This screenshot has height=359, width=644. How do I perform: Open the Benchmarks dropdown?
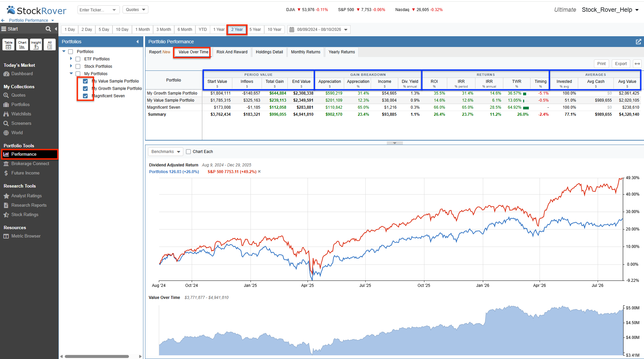166,152
